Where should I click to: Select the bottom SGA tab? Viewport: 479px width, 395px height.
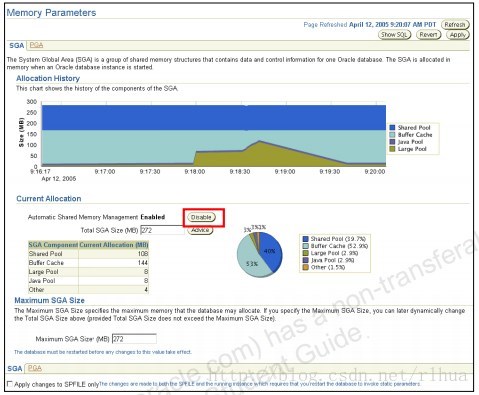tap(15, 369)
